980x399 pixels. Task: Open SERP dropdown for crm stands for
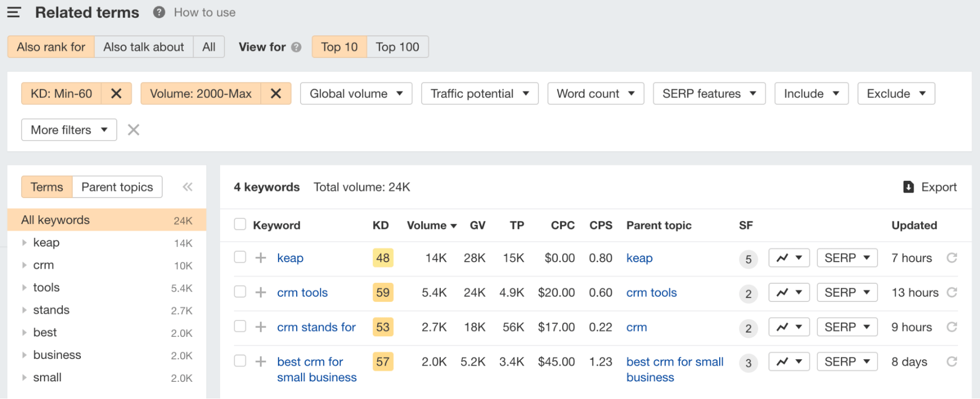(847, 327)
